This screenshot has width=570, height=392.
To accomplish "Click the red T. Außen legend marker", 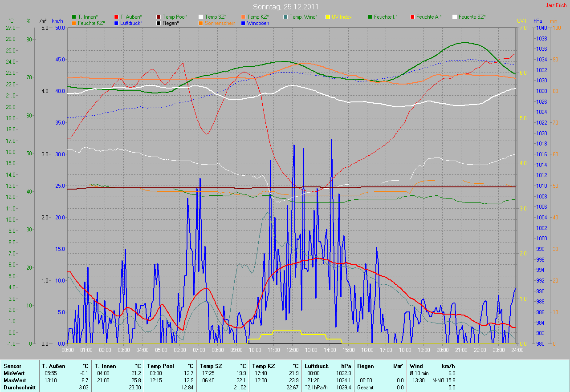I will (x=116, y=17).
